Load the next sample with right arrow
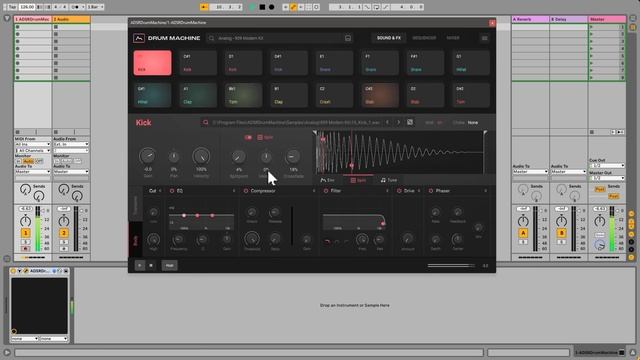The width and height of the screenshot is (640, 360). pyautogui.click(x=399, y=122)
